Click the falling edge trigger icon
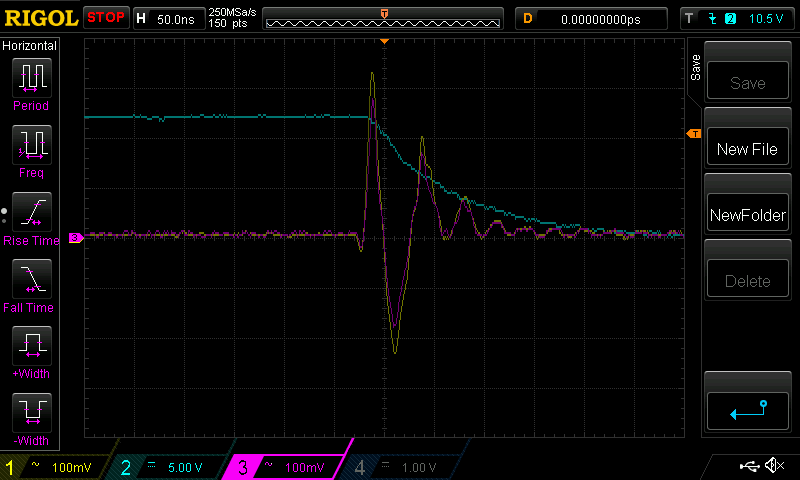Image resolution: width=800 pixels, height=480 pixels. [x=713, y=19]
